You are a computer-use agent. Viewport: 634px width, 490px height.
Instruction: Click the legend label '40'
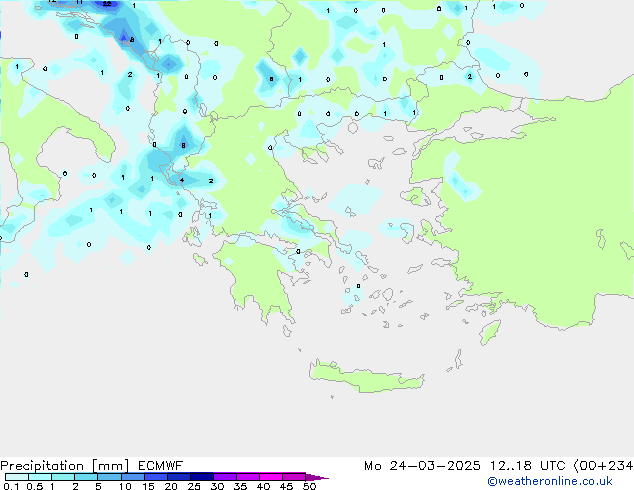[263, 486]
